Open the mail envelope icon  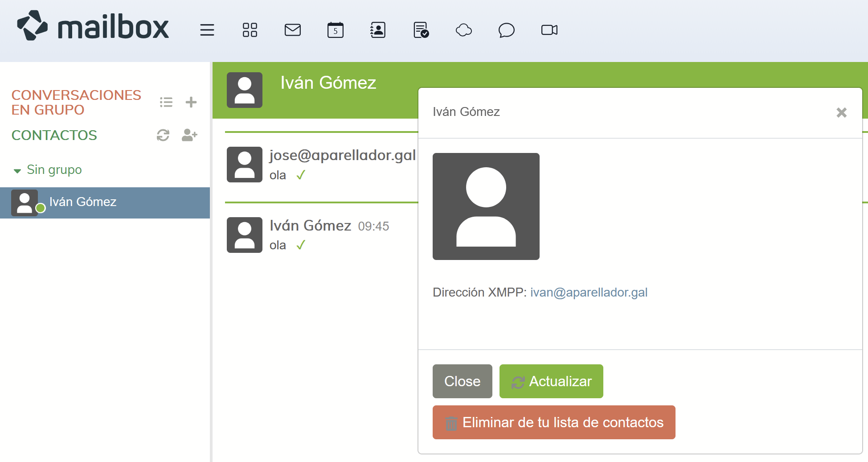pyautogui.click(x=293, y=30)
